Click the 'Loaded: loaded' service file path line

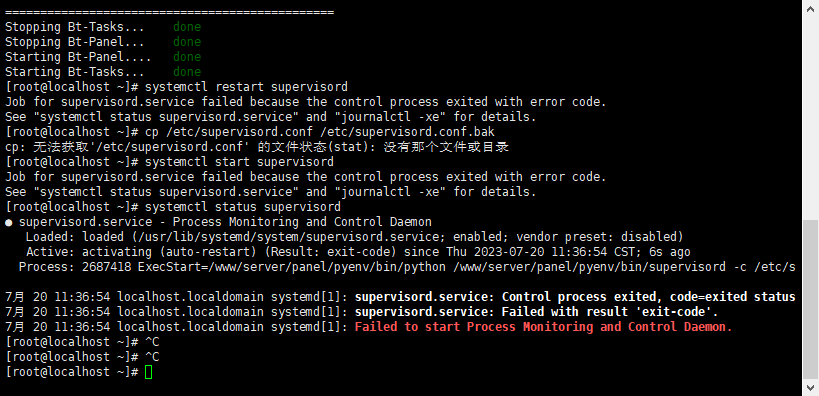[355, 237]
